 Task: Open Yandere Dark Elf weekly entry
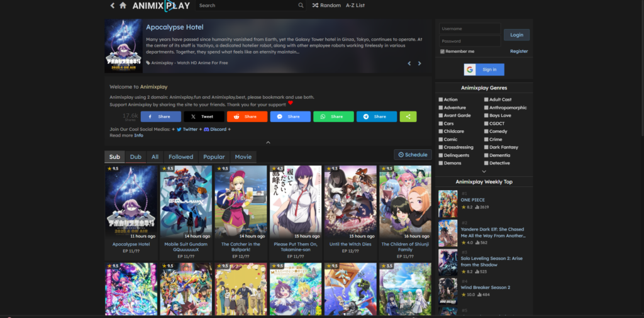493,232
